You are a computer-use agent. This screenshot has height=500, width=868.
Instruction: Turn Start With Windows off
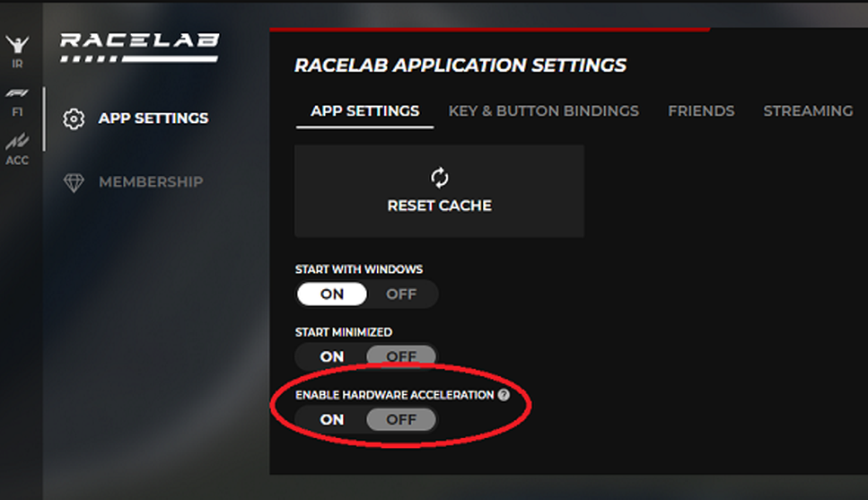click(401, 294)
